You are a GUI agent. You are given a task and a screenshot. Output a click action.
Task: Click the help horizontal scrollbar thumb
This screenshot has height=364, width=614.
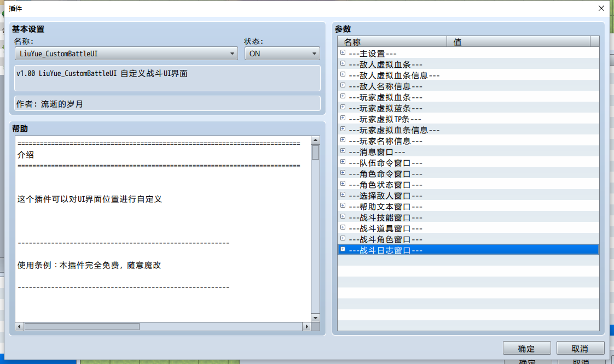tap(82, 326)
